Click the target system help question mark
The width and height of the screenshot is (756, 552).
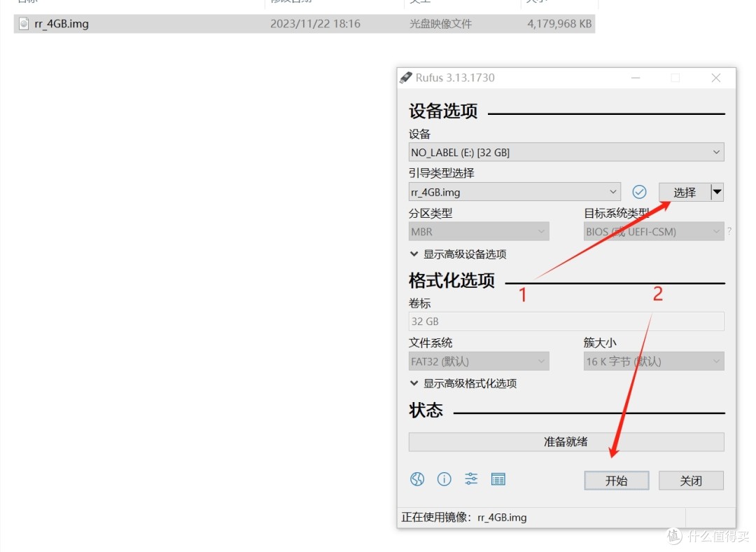[x=729, y=232]
